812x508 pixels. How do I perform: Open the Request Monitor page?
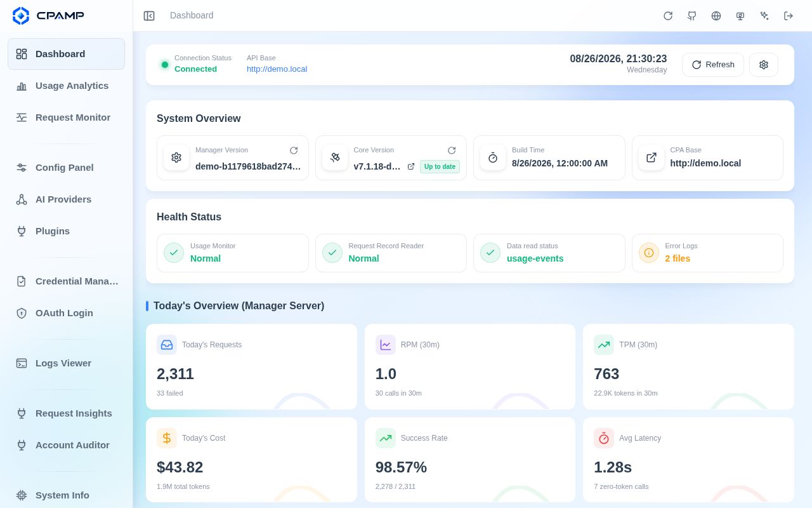tap(66, 117)
